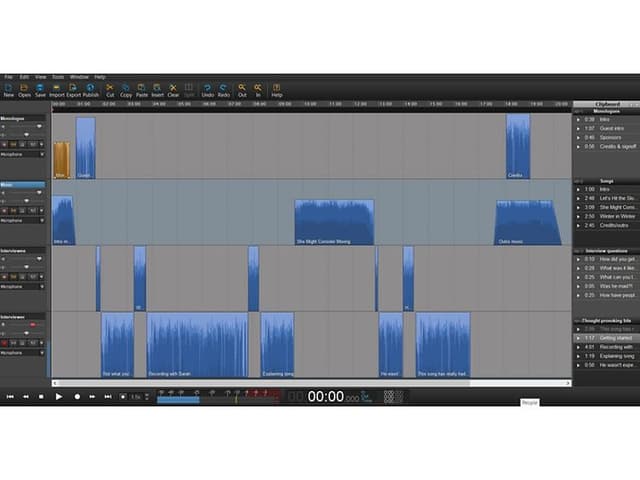The height and width of the screenshot is (480, 640).
Task: Open Monologue track Microphone input dropdown
Action: tap(22, 154)
